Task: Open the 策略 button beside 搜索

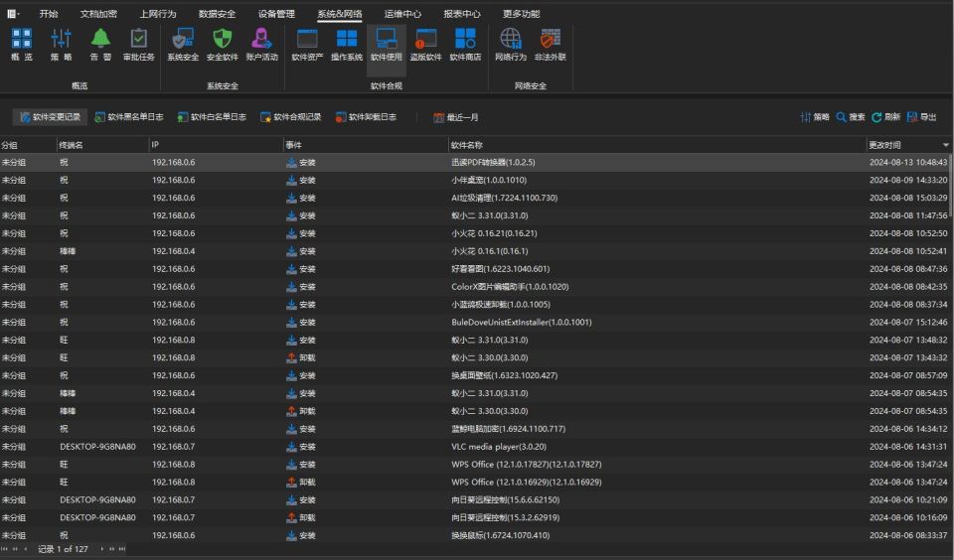Action: tap(815, 117)
